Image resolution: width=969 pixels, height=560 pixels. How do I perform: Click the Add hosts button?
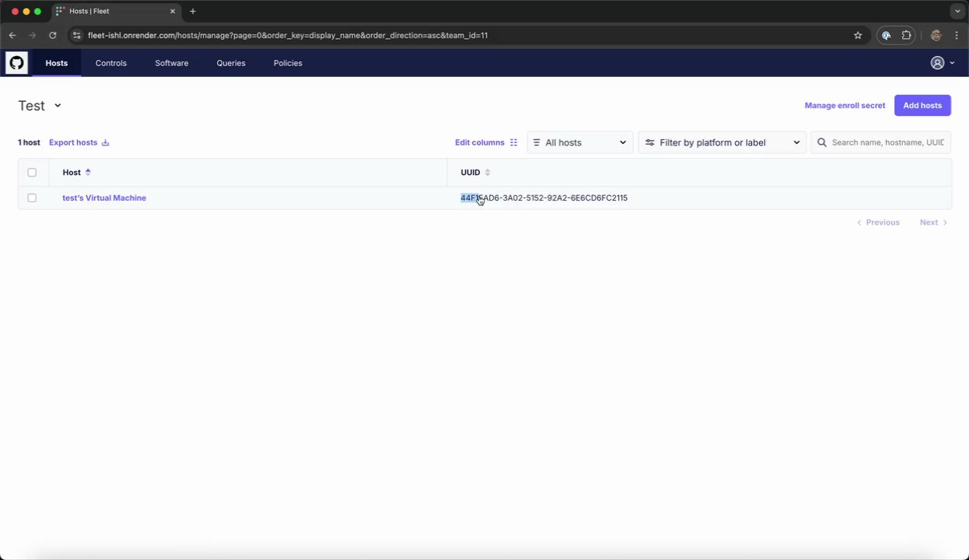pyautogui.click(x=922, y=106)
